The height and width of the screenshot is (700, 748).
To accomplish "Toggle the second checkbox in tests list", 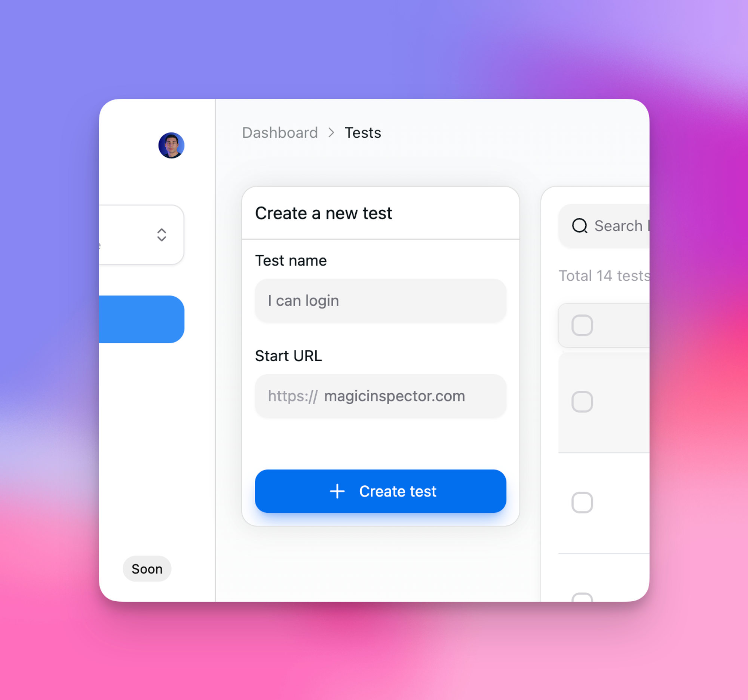I will coord(582,400).
